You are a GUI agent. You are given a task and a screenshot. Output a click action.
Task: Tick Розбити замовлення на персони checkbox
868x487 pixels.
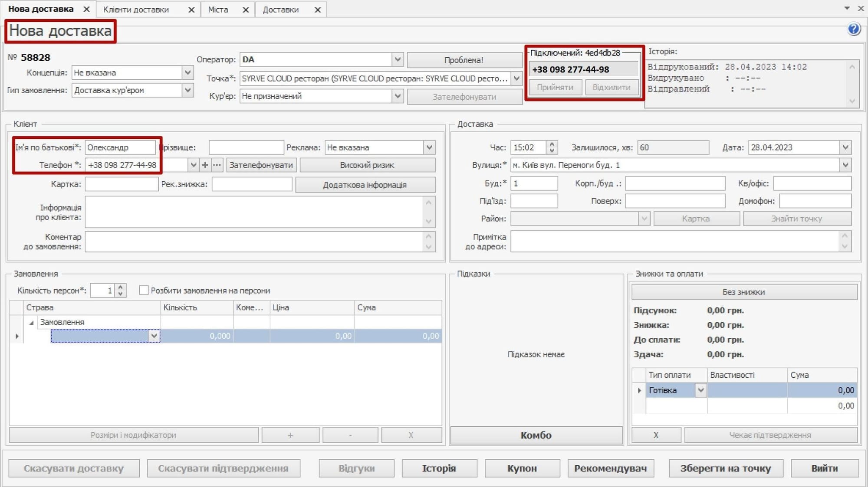(x=144, y=290)
